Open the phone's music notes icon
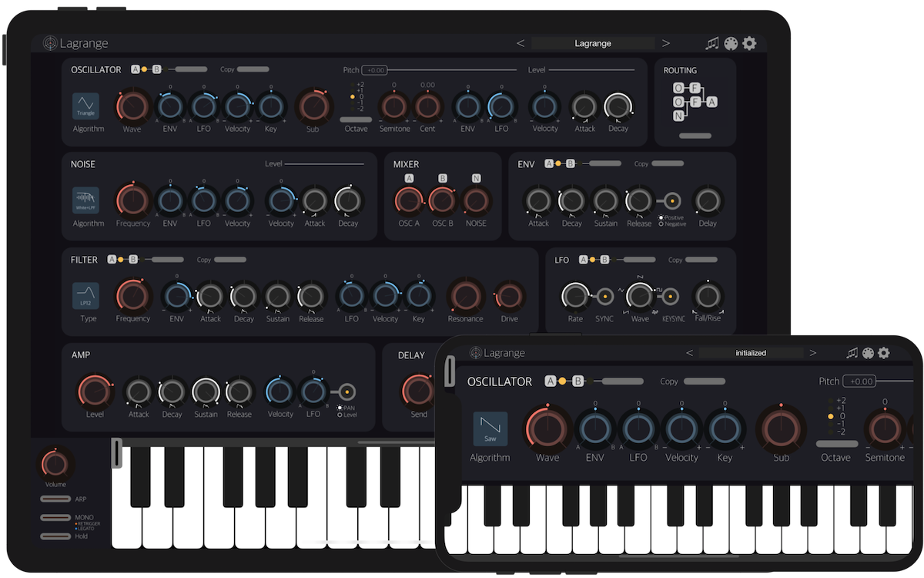Viewport: 924px width, 578px height. coord(852,353)
